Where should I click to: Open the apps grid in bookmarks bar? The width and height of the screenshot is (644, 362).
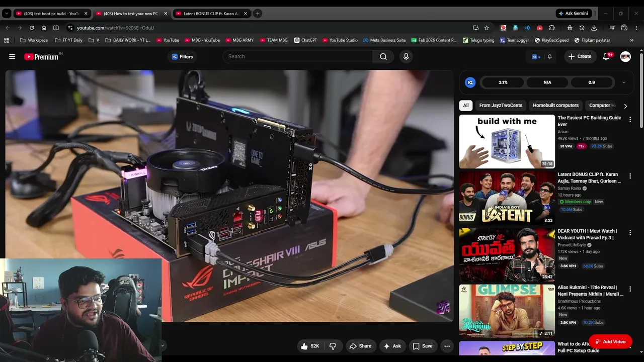7,40
